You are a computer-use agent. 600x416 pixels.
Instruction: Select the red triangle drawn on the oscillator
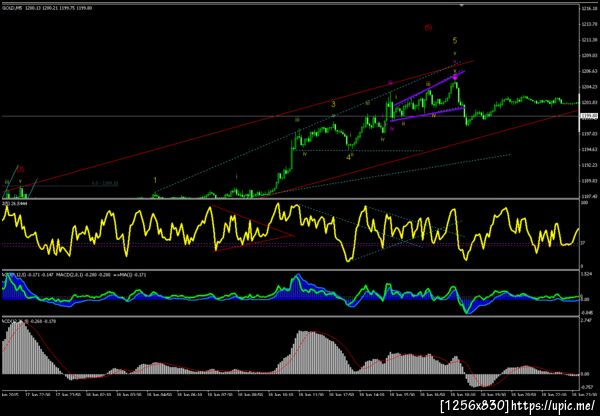pyautogui.click(x=253, y=228)
